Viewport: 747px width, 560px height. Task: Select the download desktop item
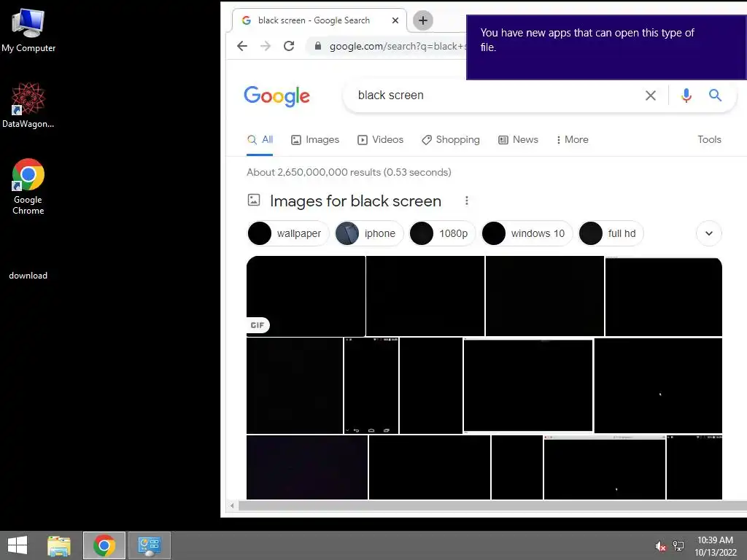[28, 275]
